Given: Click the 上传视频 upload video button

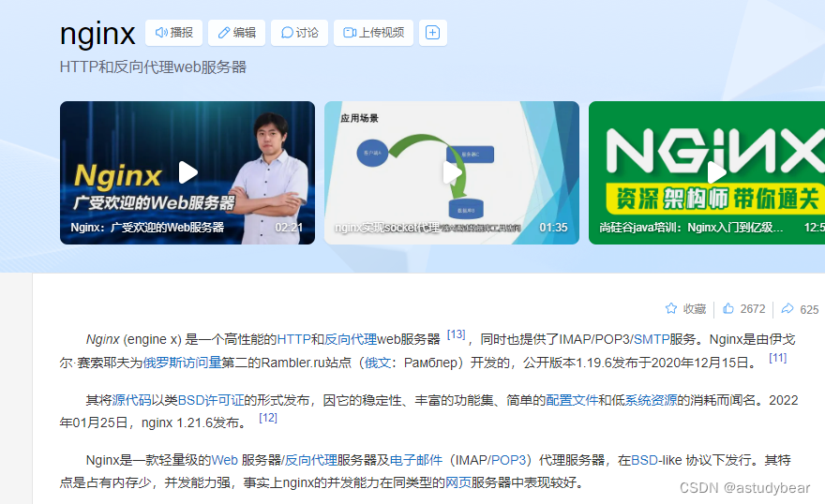Looking at the screenshot, I should tap(373, 33).
